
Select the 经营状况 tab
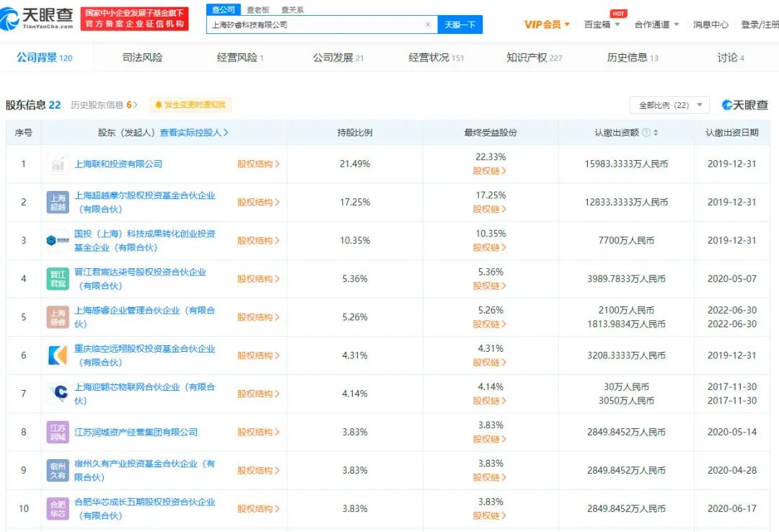(436, 58)
